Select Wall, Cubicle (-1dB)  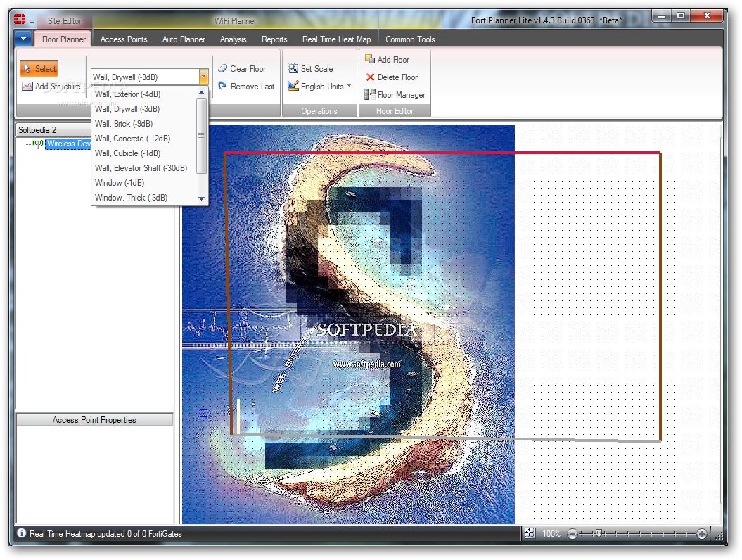pyautogui.click(x=143, y=153)
